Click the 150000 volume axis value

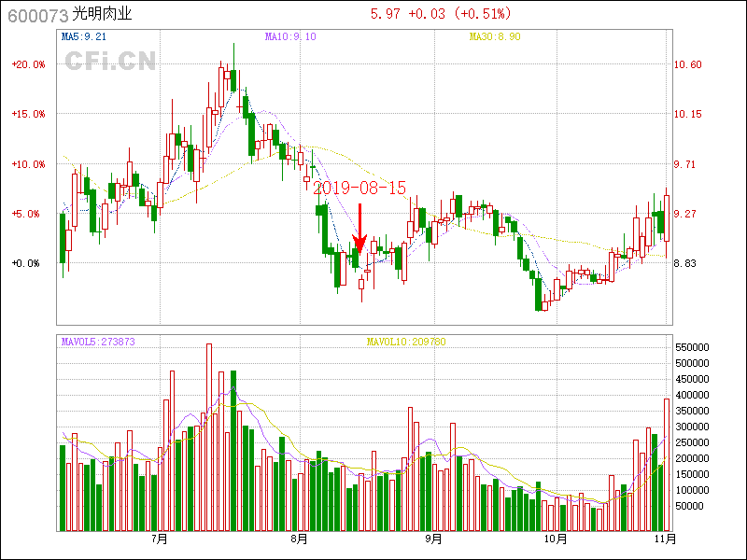692,474
